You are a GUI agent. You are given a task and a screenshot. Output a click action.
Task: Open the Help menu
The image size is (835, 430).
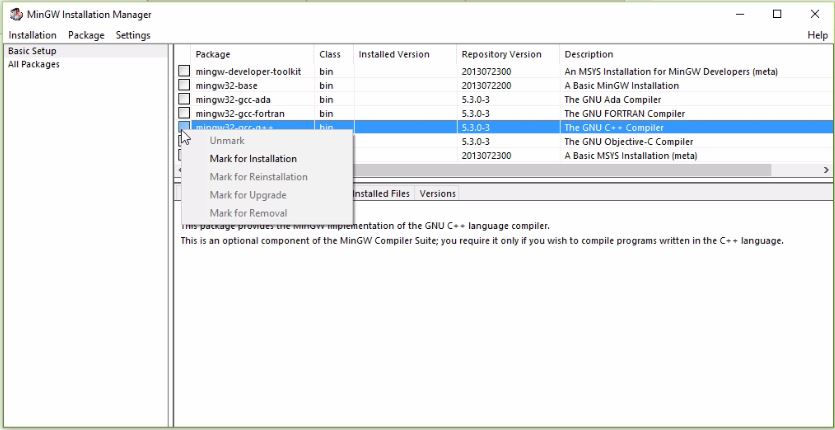[x=817, y=35]
